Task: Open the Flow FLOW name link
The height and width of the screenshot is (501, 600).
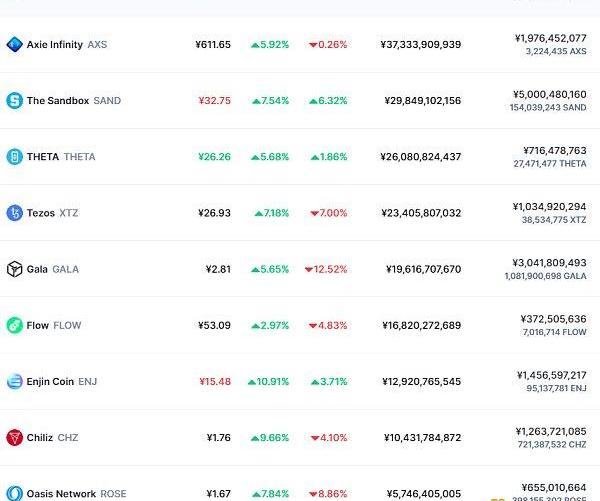Action: (x=54, y=325)
